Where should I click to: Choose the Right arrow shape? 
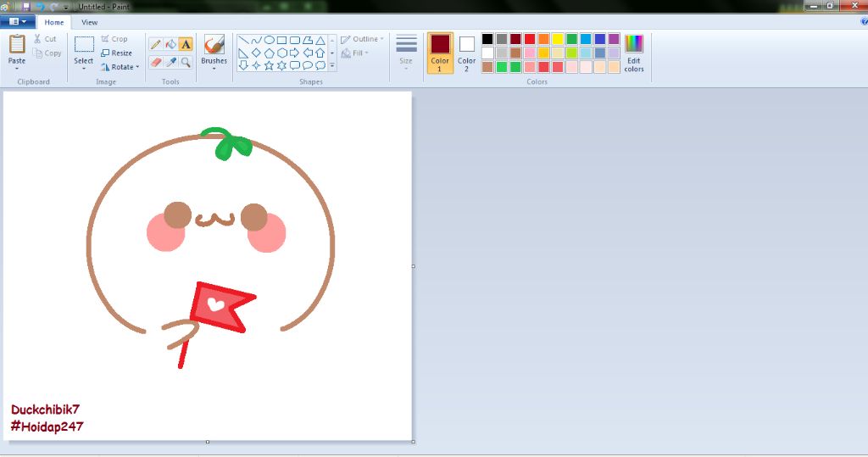pyautogui.click(x=294, y=53)
